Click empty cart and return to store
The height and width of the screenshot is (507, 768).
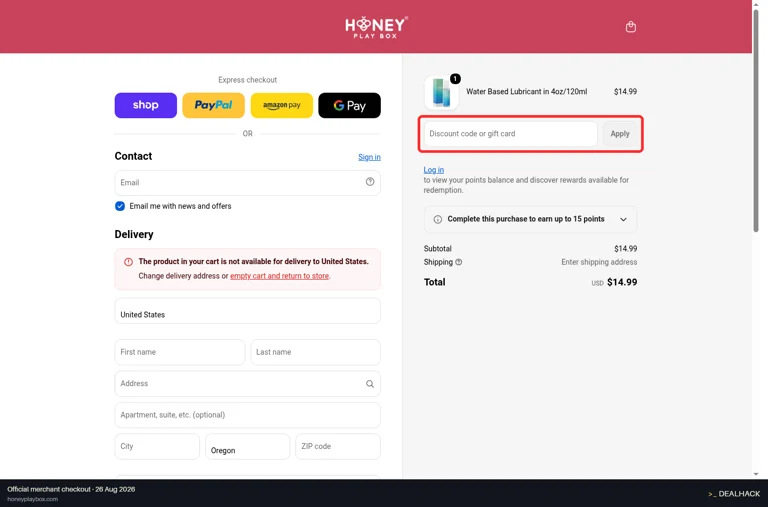pos(279,276)
